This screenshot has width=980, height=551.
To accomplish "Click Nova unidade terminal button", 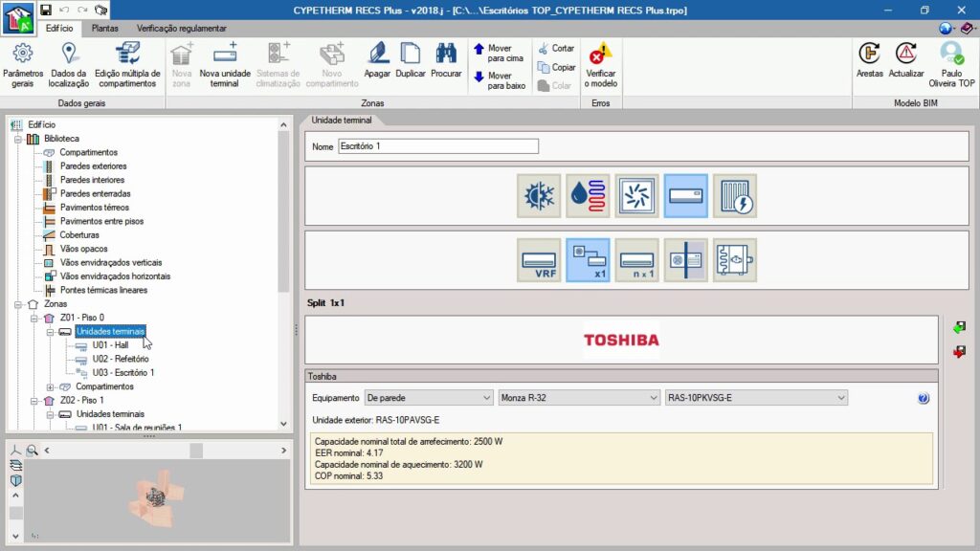I will coord(225,65).
